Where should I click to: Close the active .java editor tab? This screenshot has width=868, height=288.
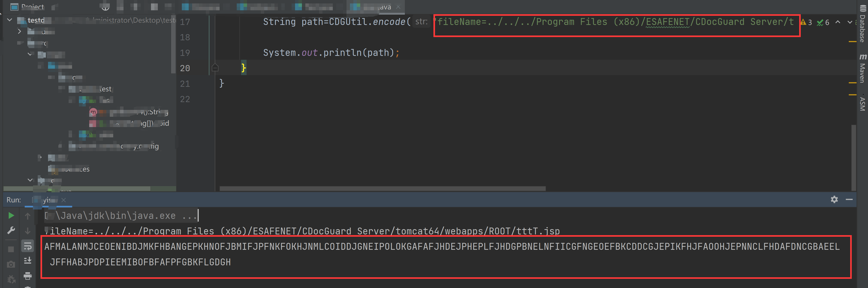pos(398,7)
